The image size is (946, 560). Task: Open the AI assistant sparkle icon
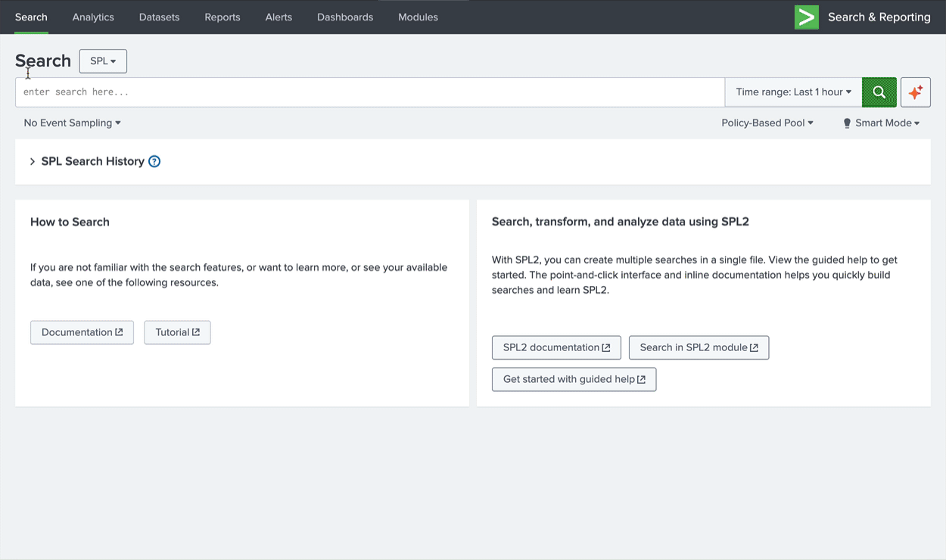click(916, 92)
